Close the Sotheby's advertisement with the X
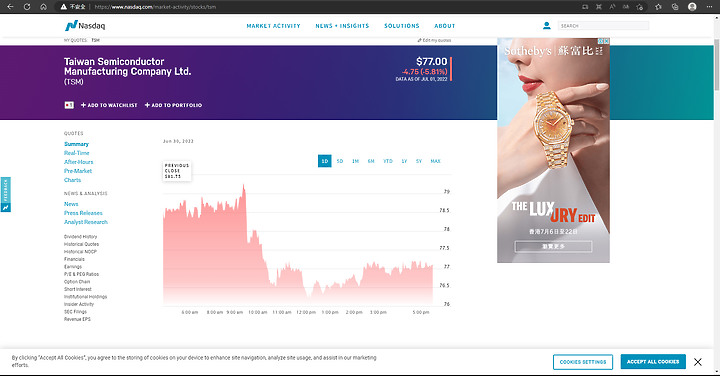Screen dimensions: 720x376 606,41
